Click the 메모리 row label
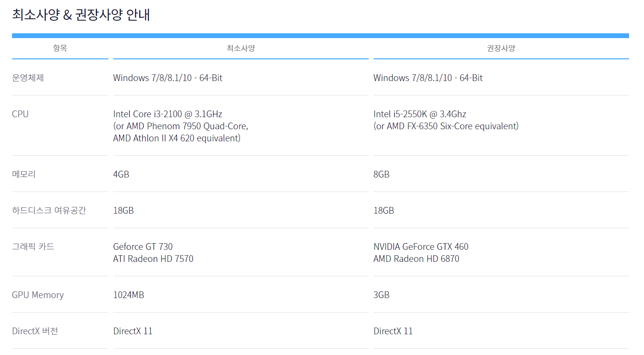This screenshot has width=644, height=355. pyautogui.click(x=24, y=174)
